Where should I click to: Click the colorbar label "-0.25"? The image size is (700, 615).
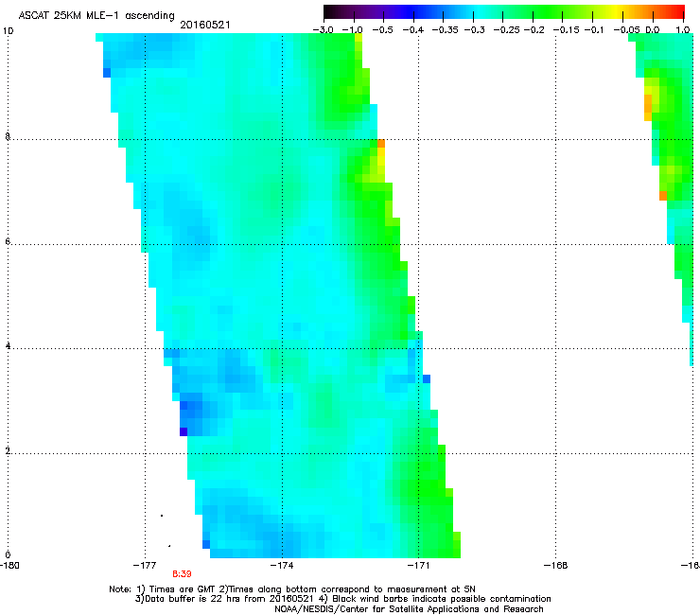[x=507, y=30]
